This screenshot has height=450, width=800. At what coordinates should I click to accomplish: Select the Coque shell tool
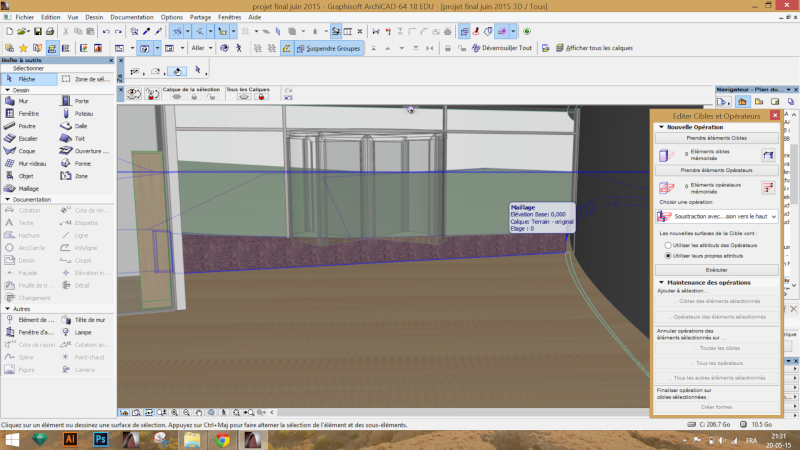click(x=29, y=151)
